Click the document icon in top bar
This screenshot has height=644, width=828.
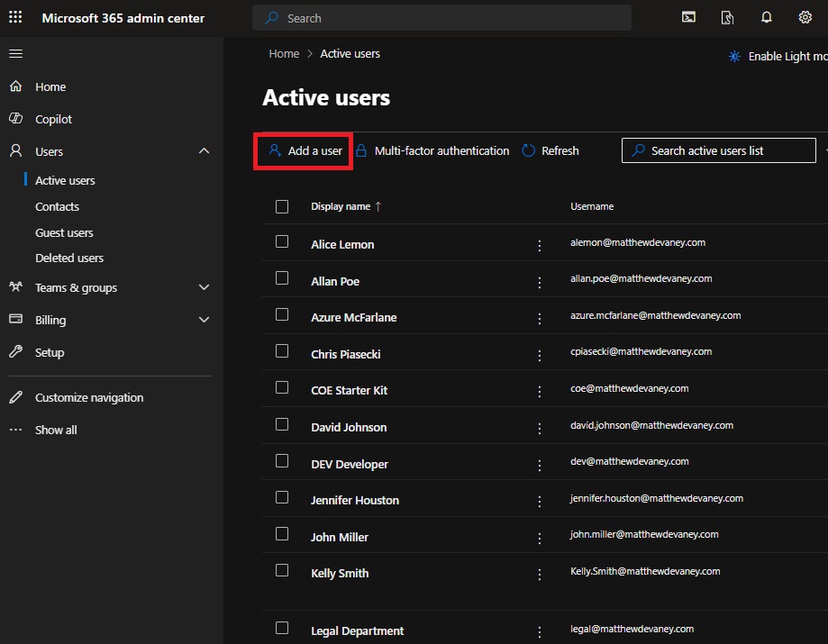[x=727, y=18]
